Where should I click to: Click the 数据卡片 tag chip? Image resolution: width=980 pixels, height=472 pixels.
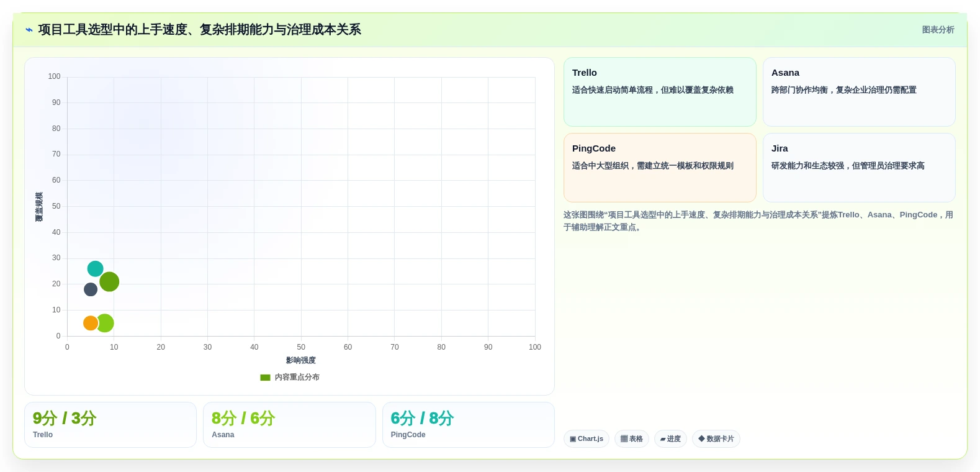[716, 439]
